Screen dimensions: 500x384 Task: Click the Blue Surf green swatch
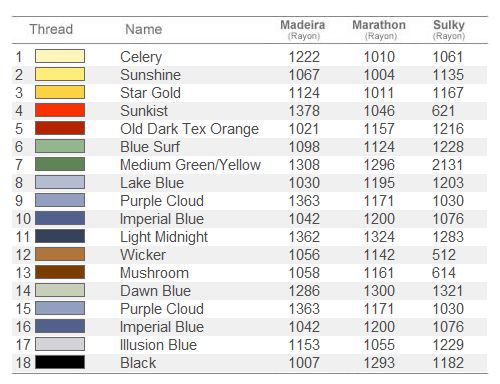pyautogui.click(x=60, y=146)
